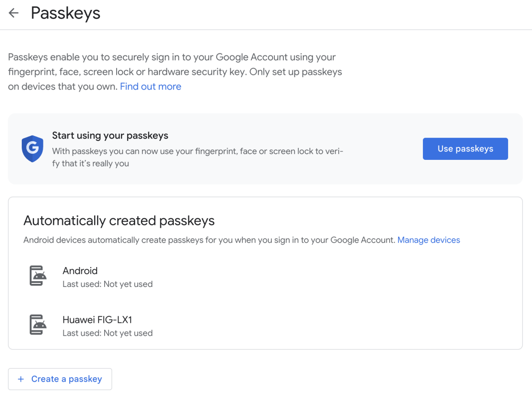Screen dimensions: 532x403
Task: Click the Android device icon
Action: click(38, 276)
